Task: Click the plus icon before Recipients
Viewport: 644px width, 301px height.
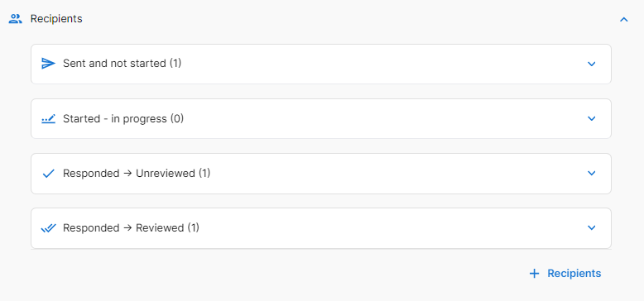Action: pos(534,274)
